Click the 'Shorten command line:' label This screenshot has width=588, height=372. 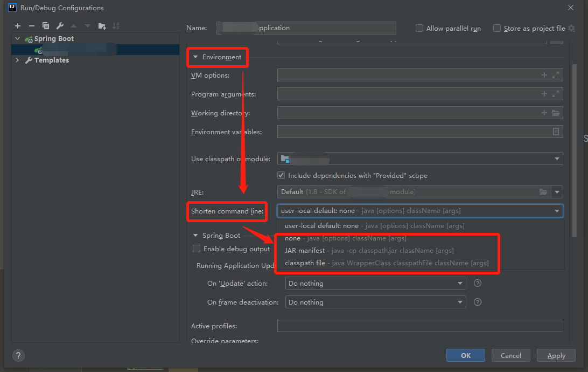[227, 211]
